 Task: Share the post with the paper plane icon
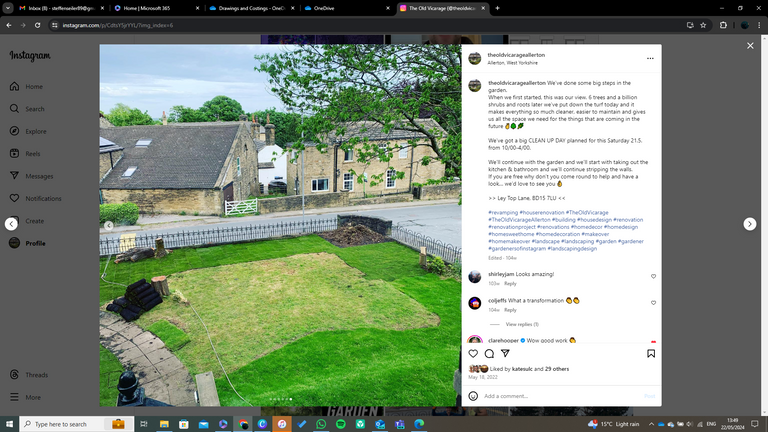pyautogui.click(x=505, y=353)
